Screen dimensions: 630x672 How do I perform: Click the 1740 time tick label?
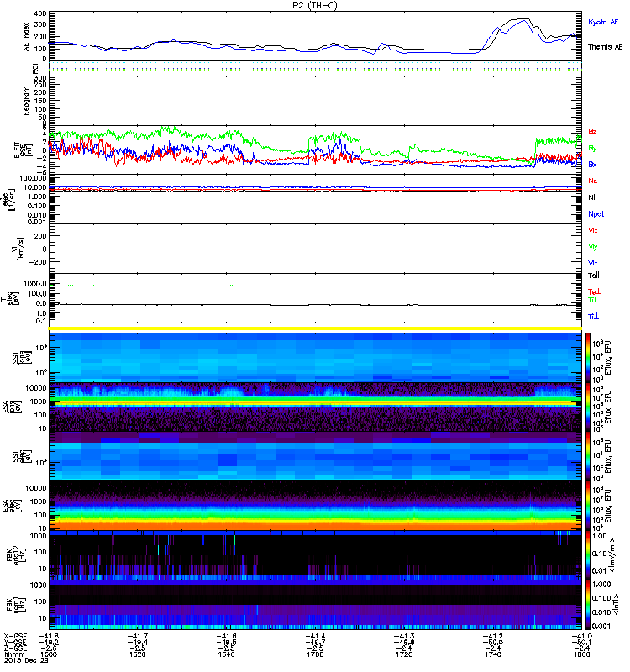(x=493, y=654)
